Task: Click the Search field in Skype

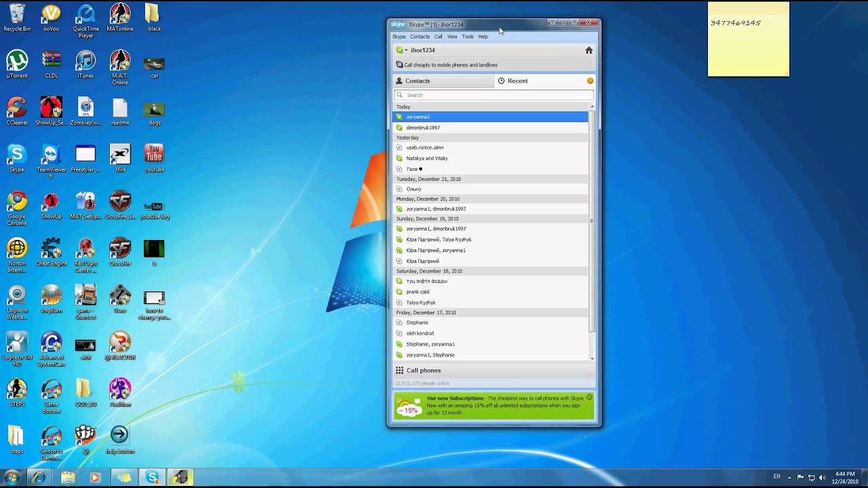Action: pyautogui.click(x=494, y=95)
